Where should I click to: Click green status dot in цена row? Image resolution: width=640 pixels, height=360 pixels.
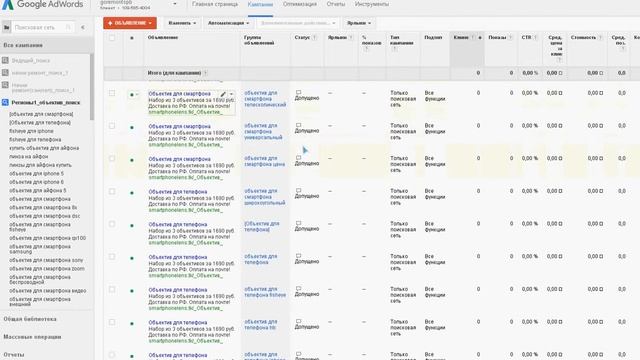pos(131,160)
